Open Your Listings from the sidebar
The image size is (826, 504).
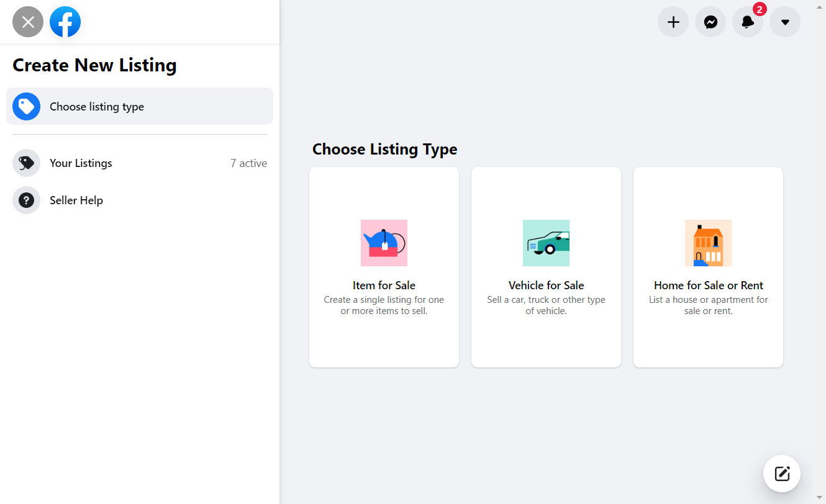click(x=81, y=163)
